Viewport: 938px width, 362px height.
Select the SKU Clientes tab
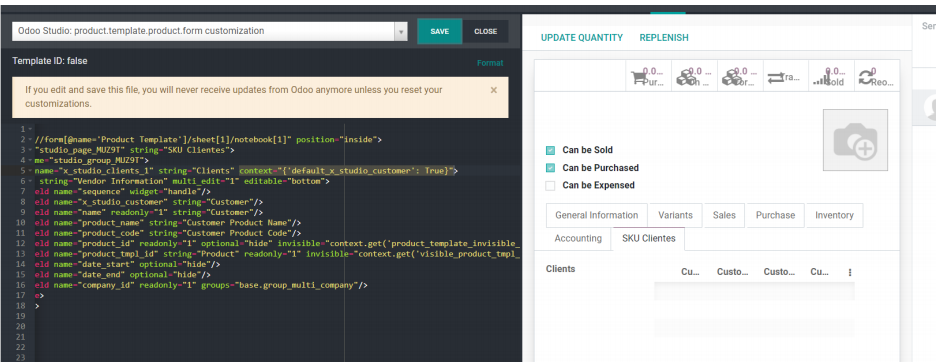pyautogui.click(x=648, y=238)
